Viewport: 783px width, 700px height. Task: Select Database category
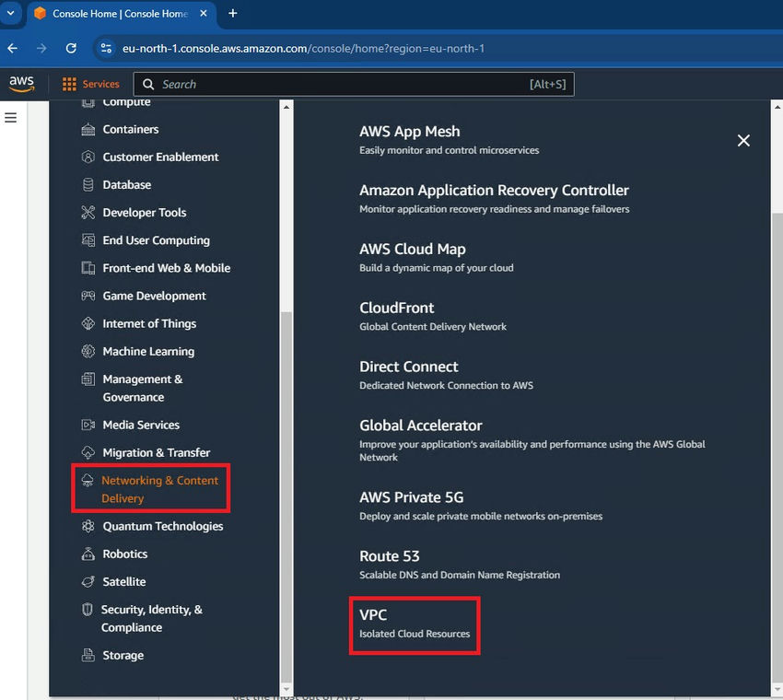click(127, 185)
